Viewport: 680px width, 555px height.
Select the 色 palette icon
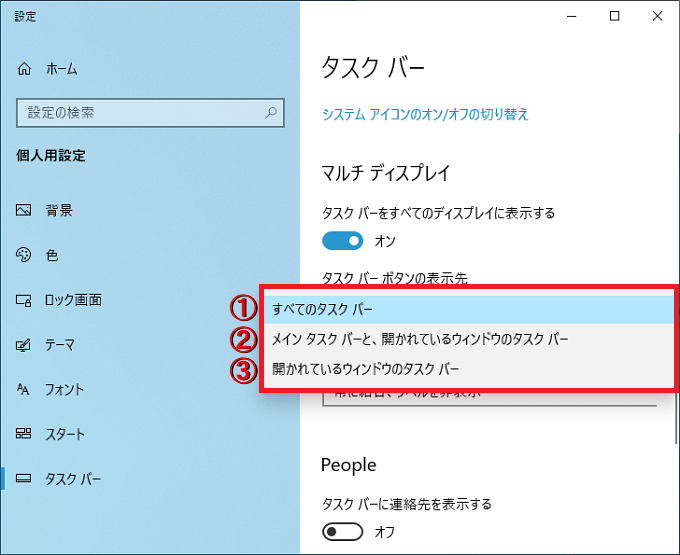[x=23, y=255]
